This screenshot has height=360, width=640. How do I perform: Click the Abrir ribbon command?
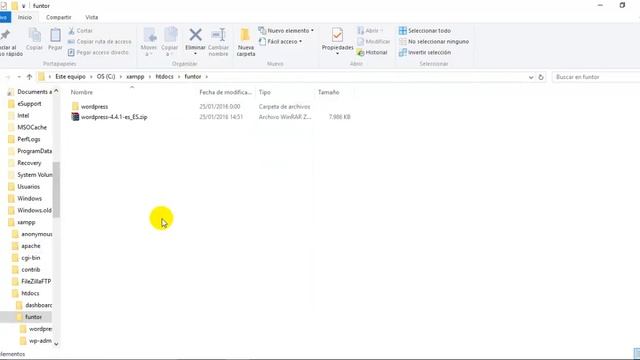(370, 31)
